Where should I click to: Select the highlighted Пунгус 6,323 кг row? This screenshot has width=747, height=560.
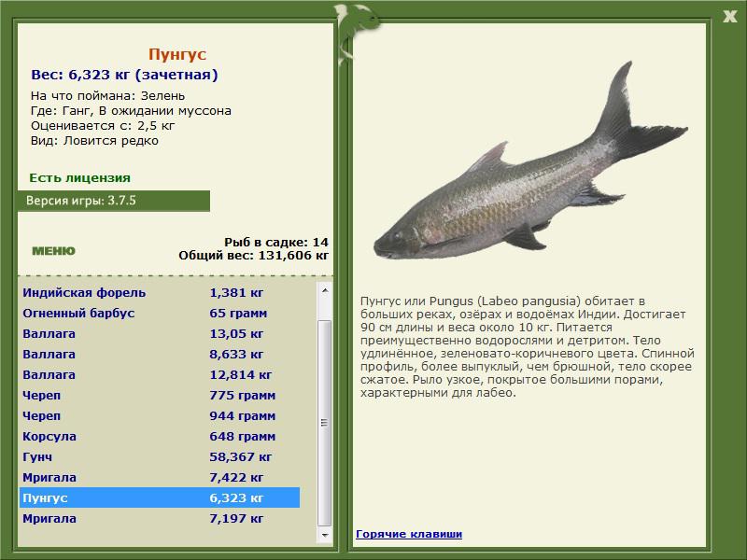(x=160, y=497)
